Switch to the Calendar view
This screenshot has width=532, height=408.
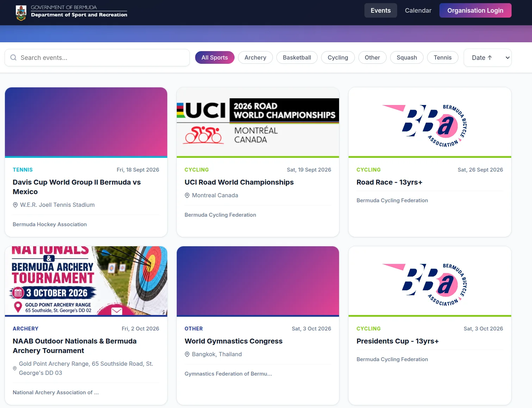pyautogui.click(x=418, y=11)
